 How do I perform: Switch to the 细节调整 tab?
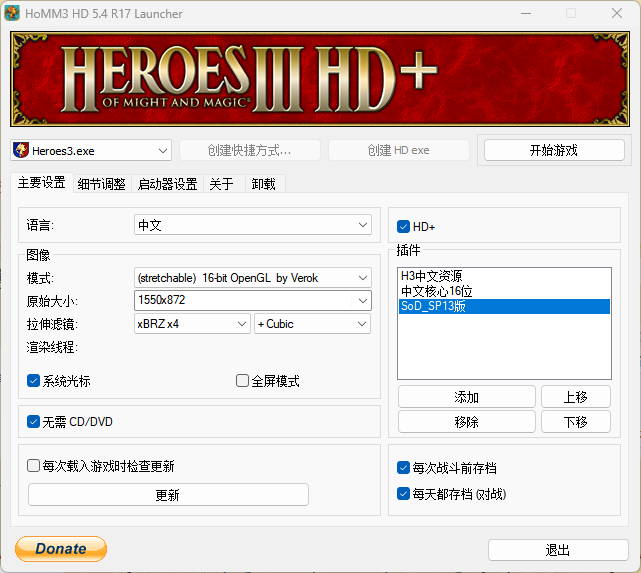click(102, 184)
